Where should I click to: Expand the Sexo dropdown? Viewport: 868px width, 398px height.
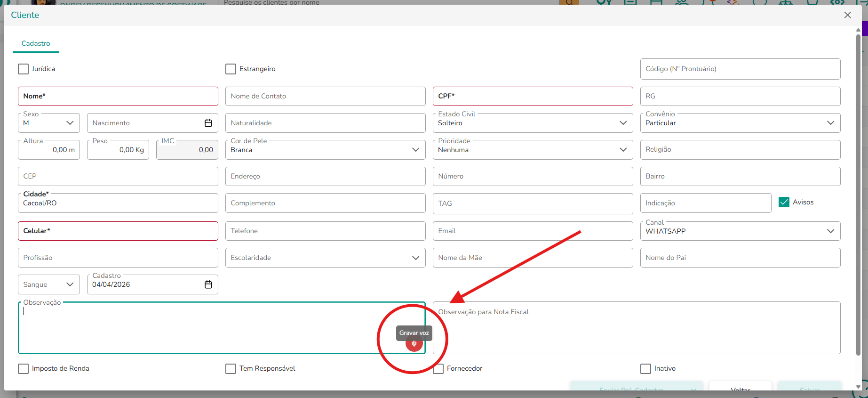(x=49, y=123)
